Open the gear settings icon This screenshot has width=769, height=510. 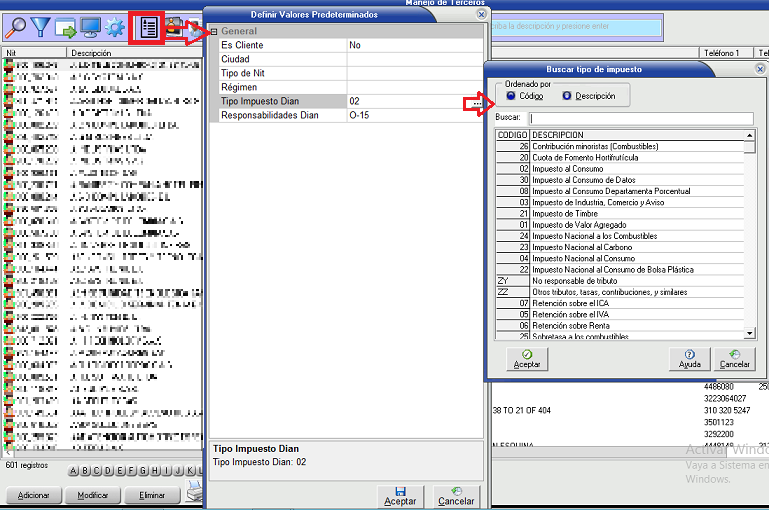(x=115, y=27)
